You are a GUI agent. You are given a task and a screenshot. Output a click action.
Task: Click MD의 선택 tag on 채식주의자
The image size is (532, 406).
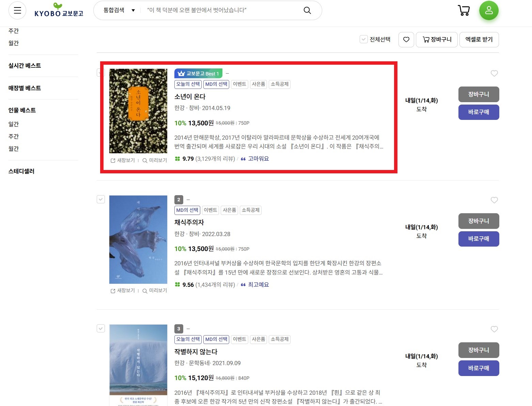pyautogui.click(x=187, y=210)
